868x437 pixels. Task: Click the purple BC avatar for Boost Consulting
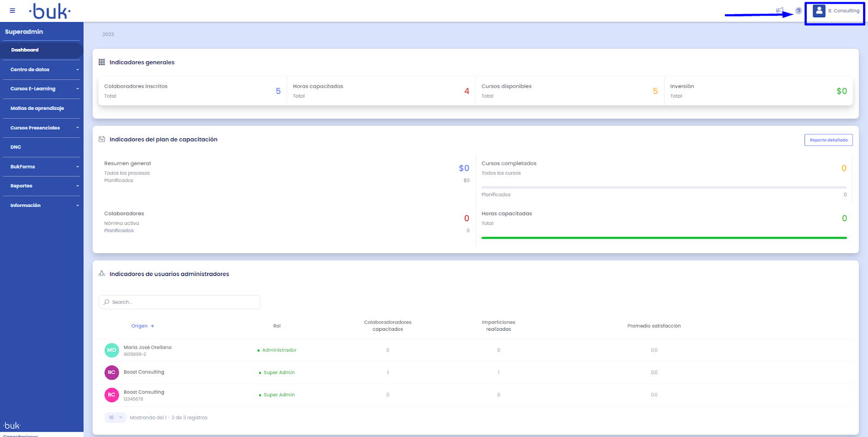111,372
